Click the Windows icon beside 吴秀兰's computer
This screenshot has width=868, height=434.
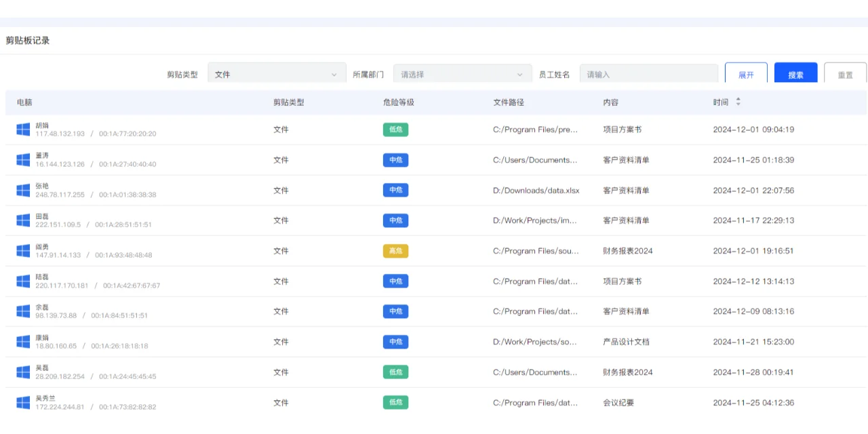coord(22,402)
